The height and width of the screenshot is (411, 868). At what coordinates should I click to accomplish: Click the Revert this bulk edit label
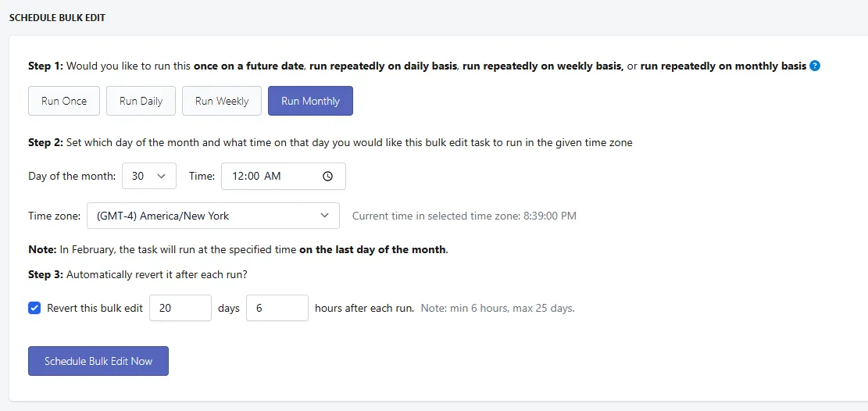coord(95,308)
